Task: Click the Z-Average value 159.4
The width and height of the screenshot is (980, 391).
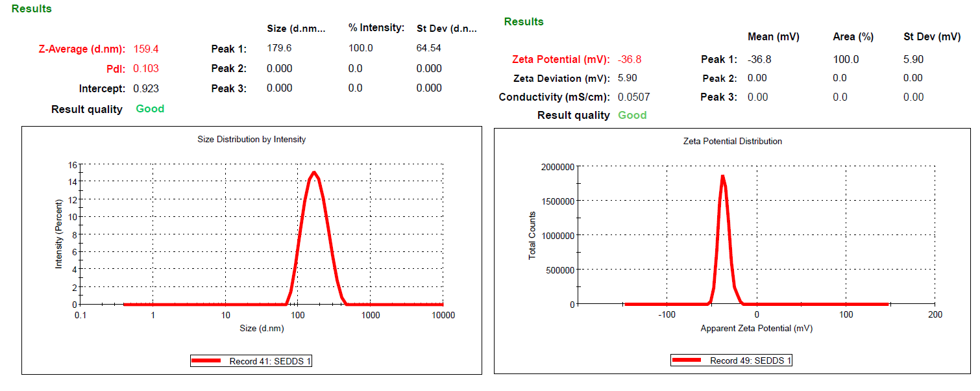Action: click(x=146, y=49)
